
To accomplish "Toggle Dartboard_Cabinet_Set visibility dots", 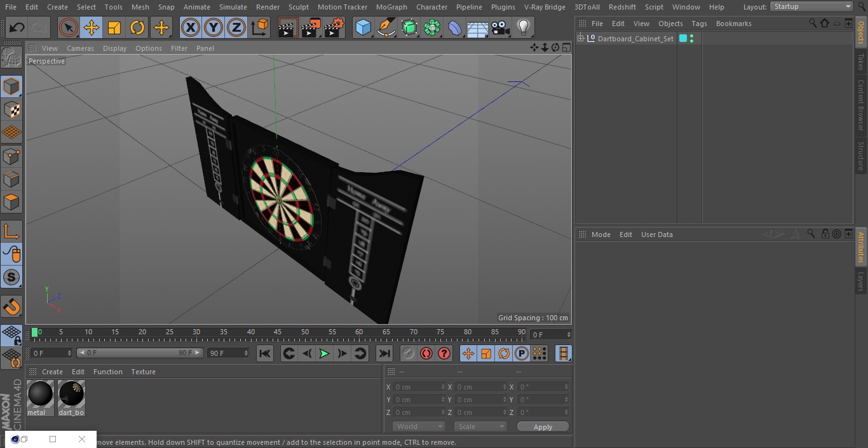I will coord(691,39).
